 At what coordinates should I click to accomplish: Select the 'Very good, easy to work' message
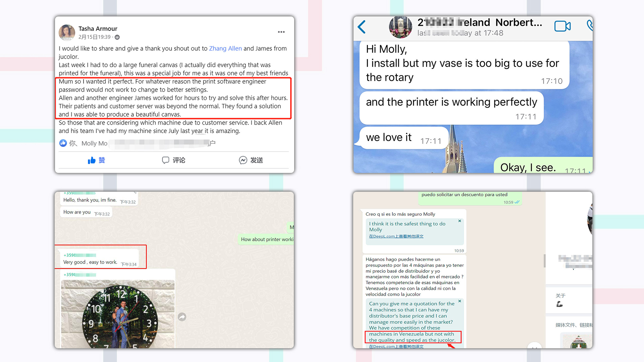point(100,260)
